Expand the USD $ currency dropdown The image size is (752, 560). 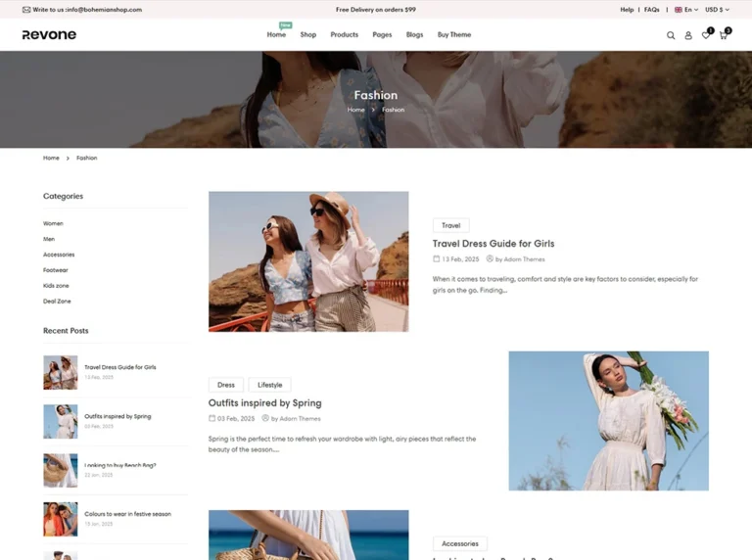tap(717, 10)
